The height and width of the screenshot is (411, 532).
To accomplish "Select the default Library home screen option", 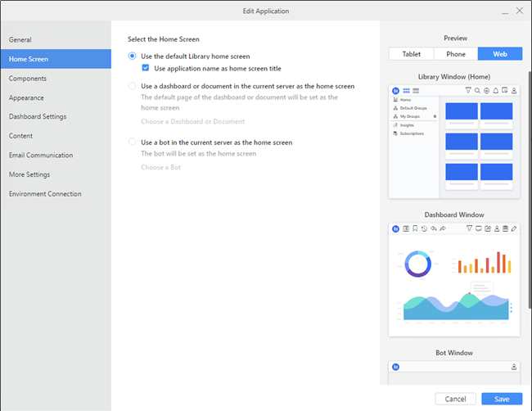I will coord(133,56).
